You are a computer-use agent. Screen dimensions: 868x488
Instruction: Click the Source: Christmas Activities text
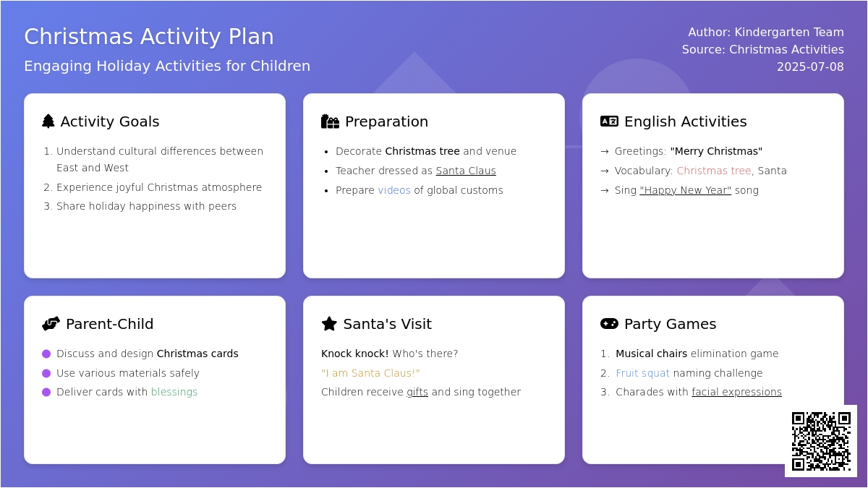763,49
